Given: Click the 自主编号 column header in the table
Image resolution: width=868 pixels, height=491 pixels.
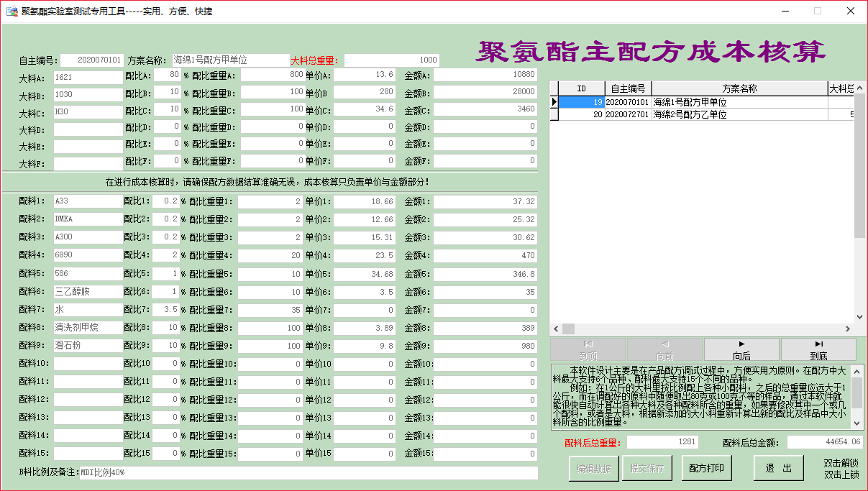Looking at the screenshot, I should coord(628,88).
